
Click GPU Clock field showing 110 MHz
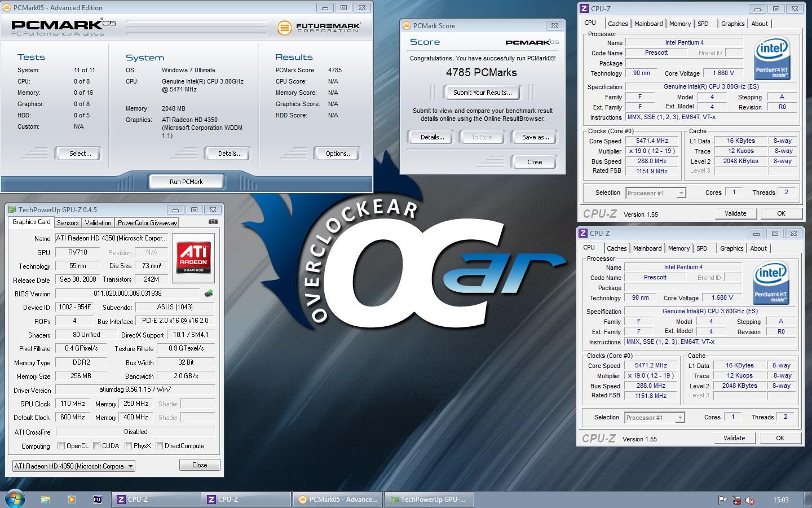click(73, 404)
